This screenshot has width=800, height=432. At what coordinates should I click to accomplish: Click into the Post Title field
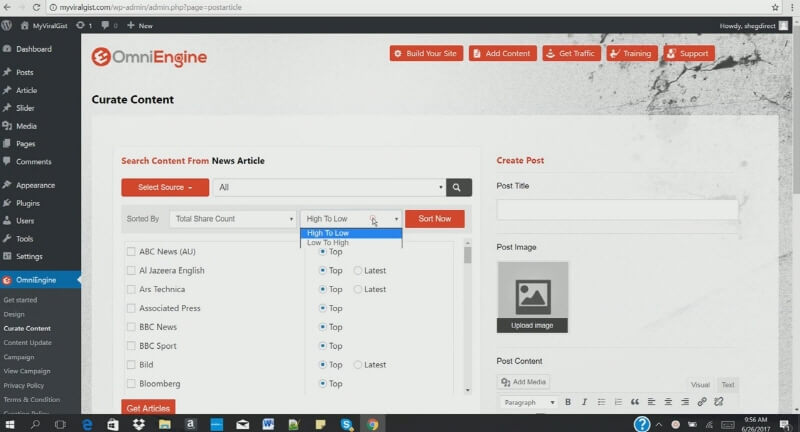[617, 209]
